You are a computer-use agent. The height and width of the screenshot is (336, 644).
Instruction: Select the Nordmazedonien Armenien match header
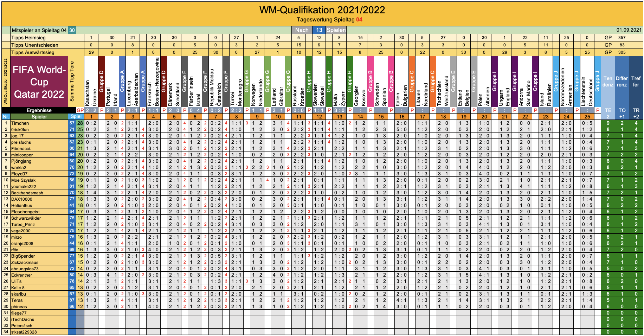point(567,82)
